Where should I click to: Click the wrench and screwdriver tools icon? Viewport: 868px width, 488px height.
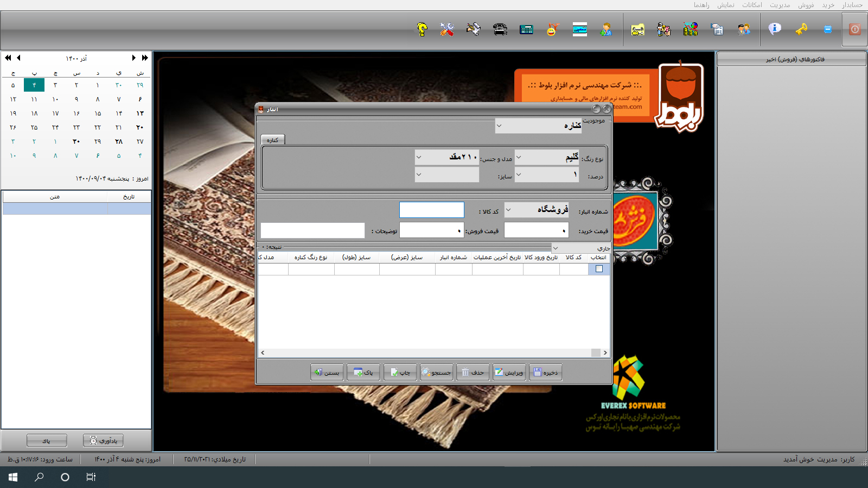[447, 29]
